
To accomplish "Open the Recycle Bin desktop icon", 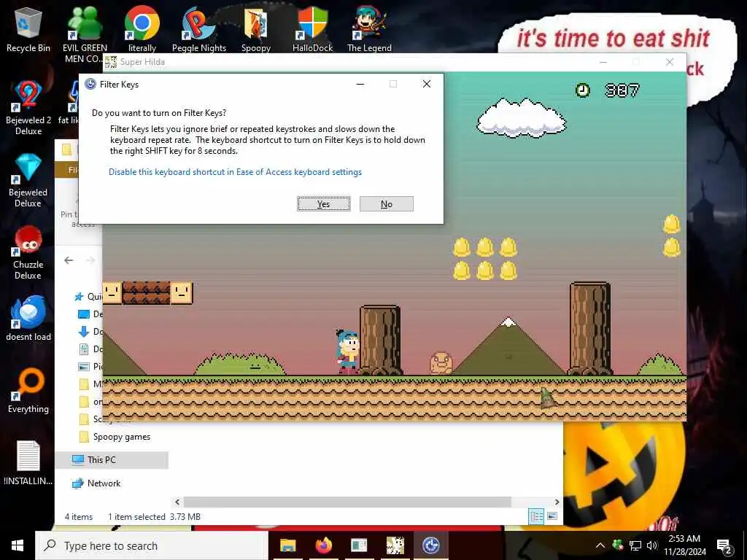I will pyautogui.click(x=28, y=29).
